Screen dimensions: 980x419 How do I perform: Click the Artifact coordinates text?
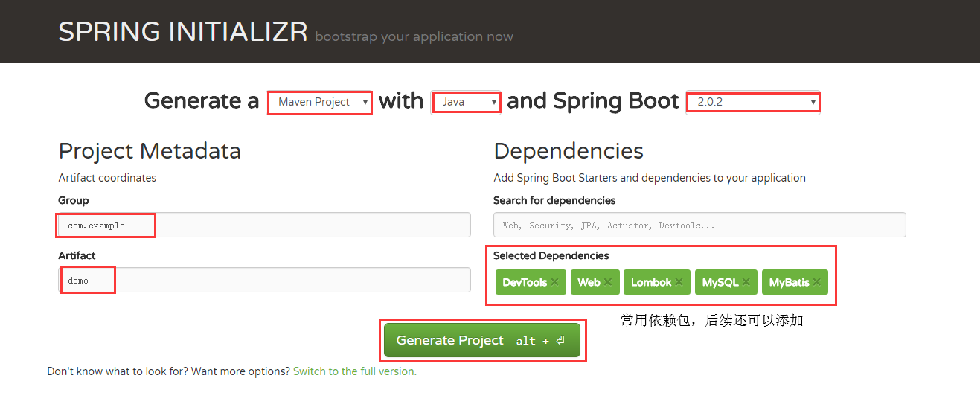tap(107, 178)
